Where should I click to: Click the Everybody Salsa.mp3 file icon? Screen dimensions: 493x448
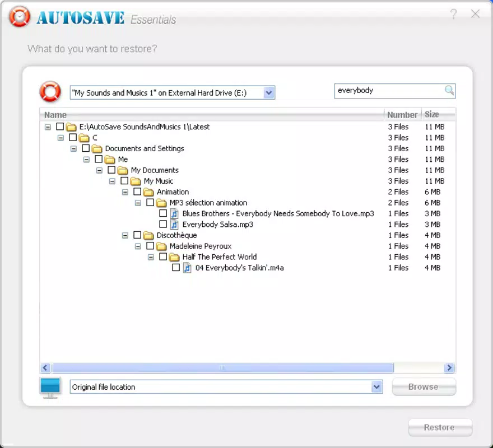pos(174,225)
